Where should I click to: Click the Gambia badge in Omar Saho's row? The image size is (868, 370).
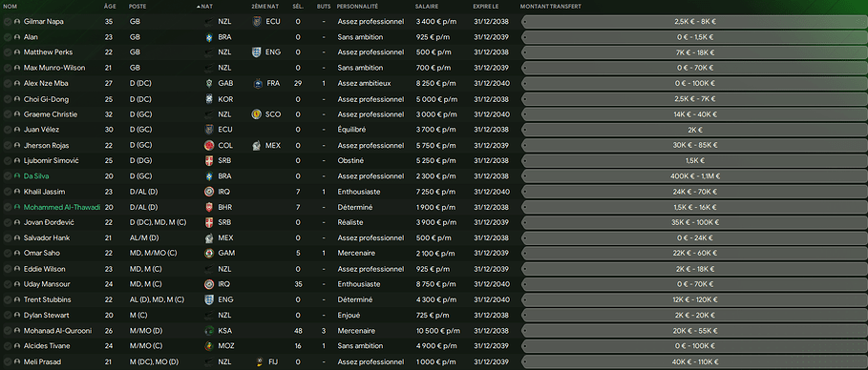pos(209,254)
